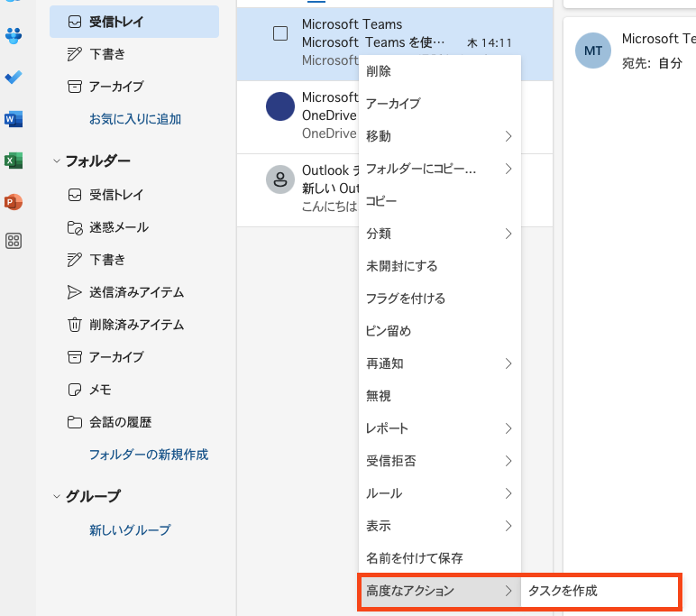Collapse the フォルダー section
This screenshot has width=696, height=616.
click(57, 161)
